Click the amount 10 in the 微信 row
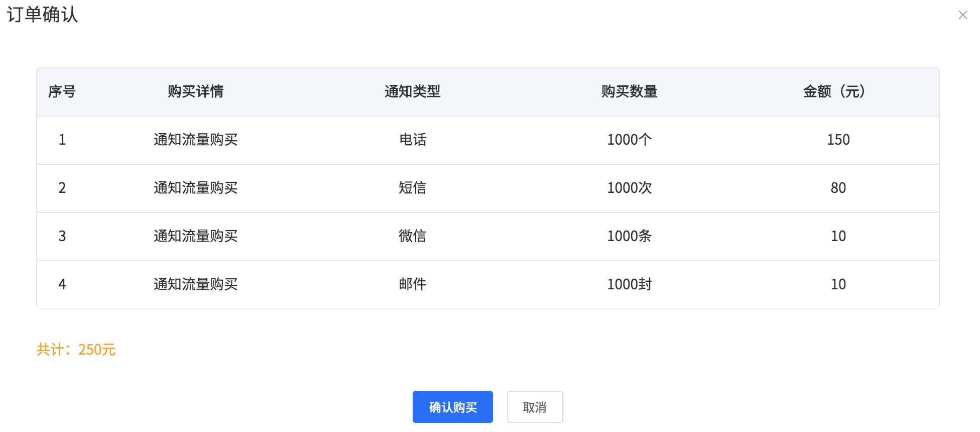Screen dimensions: 980x432 point(838,236)
